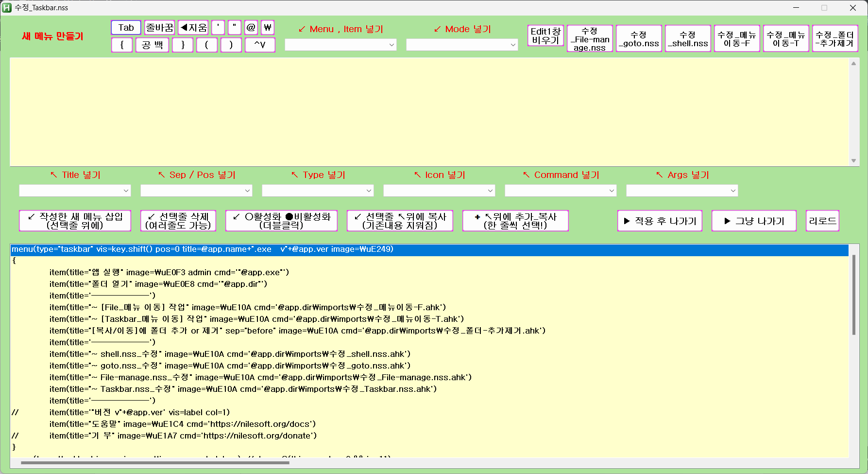Click the ₩ backslash symbol button
868x474 pixels.
(268, 28)
